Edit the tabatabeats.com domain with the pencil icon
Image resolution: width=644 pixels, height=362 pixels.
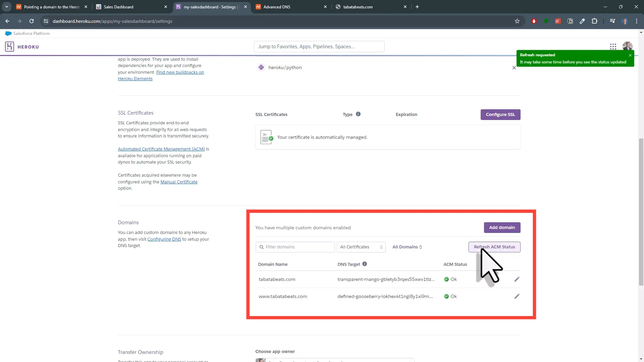pos(517,279)
